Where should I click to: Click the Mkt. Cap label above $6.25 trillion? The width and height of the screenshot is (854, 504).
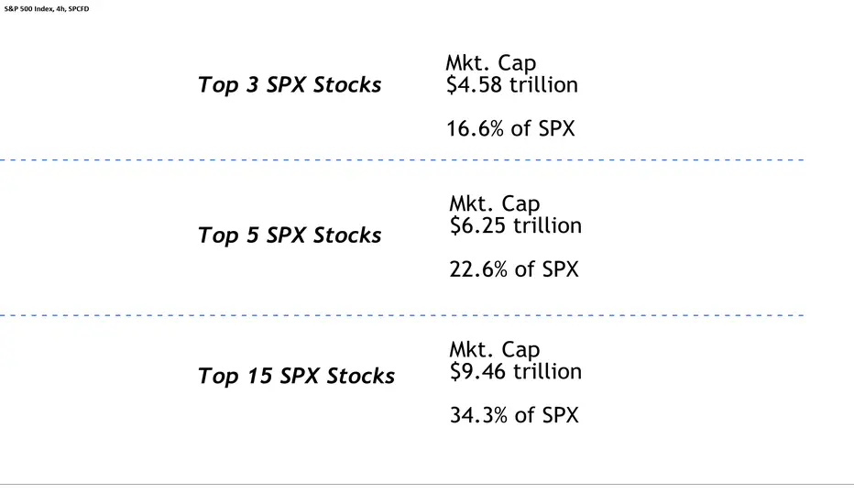tap(495, 203)
